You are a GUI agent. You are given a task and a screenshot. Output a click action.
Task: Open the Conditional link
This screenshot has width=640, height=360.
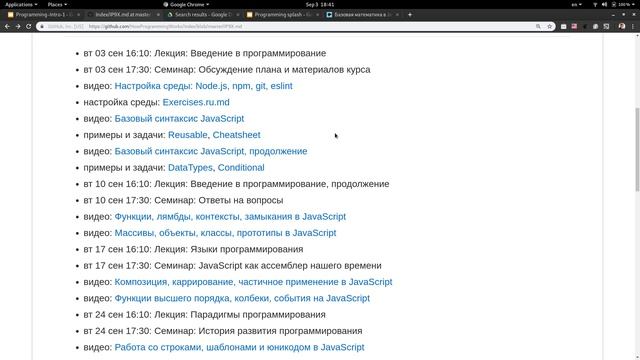[241, 167]
